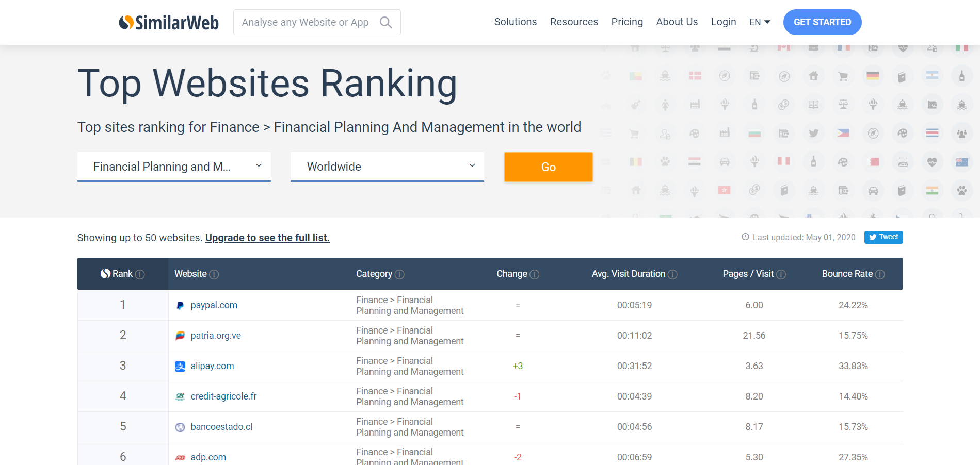Click the clock icon by Last updated
980x465 pixels.
pyautogui.click(x=745, y=237)
